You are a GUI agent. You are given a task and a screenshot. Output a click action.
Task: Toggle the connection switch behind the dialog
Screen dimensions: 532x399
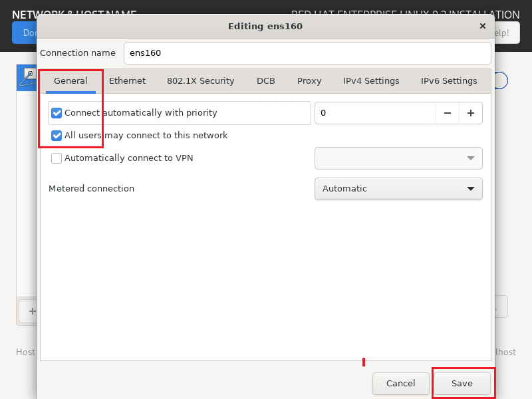[501, 80]
